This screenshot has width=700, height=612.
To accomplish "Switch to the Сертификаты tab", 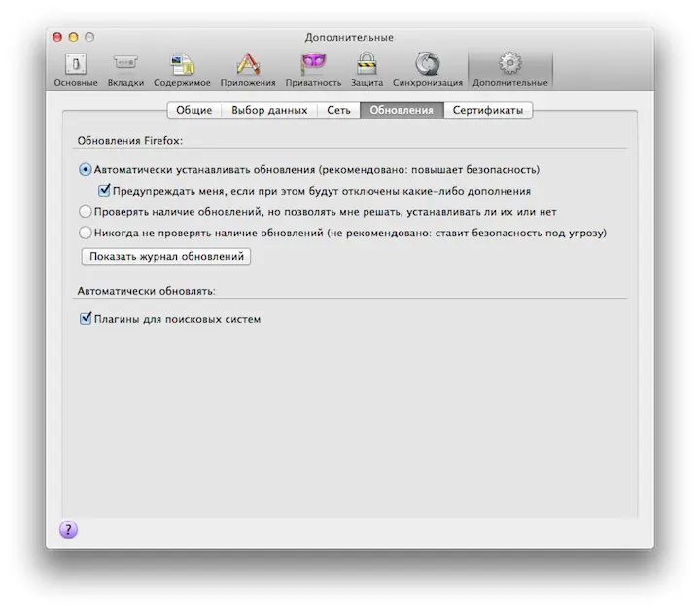I will click(487, 110).
